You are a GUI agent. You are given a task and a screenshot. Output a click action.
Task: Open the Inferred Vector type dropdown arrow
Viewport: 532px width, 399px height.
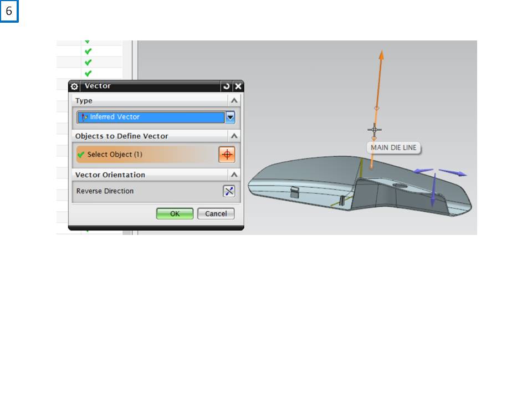(x=231, y=117)
